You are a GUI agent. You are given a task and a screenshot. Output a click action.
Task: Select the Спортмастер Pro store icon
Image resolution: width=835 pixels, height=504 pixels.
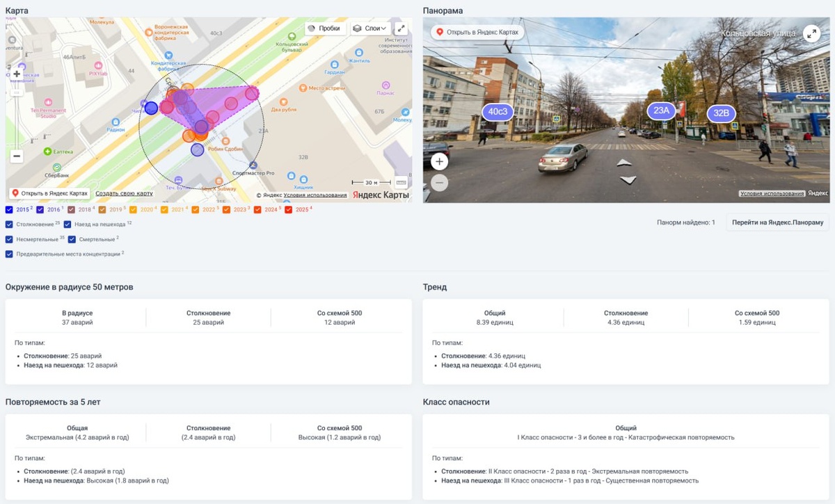[253, 165]
